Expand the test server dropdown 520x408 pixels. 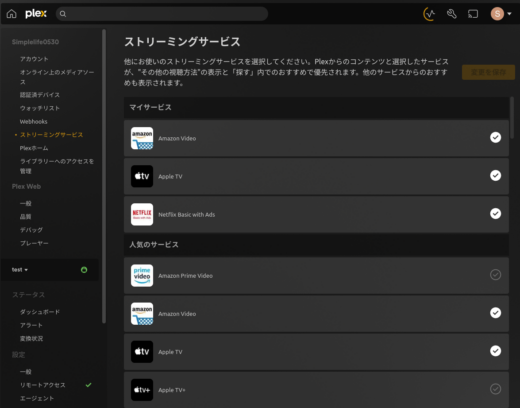(x=20, y=270)
